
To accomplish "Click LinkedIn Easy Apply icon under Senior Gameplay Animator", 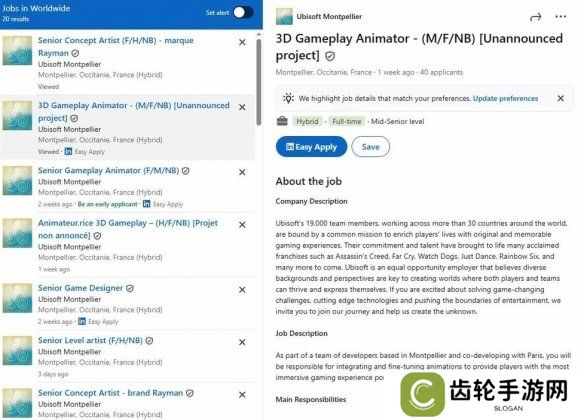I will click(147, 204).
